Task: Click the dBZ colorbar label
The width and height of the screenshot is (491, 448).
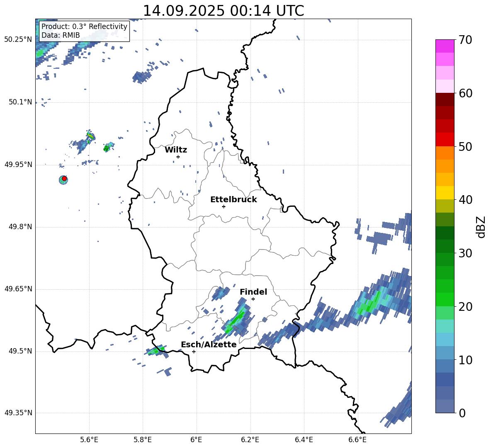Action: point(481,227)
